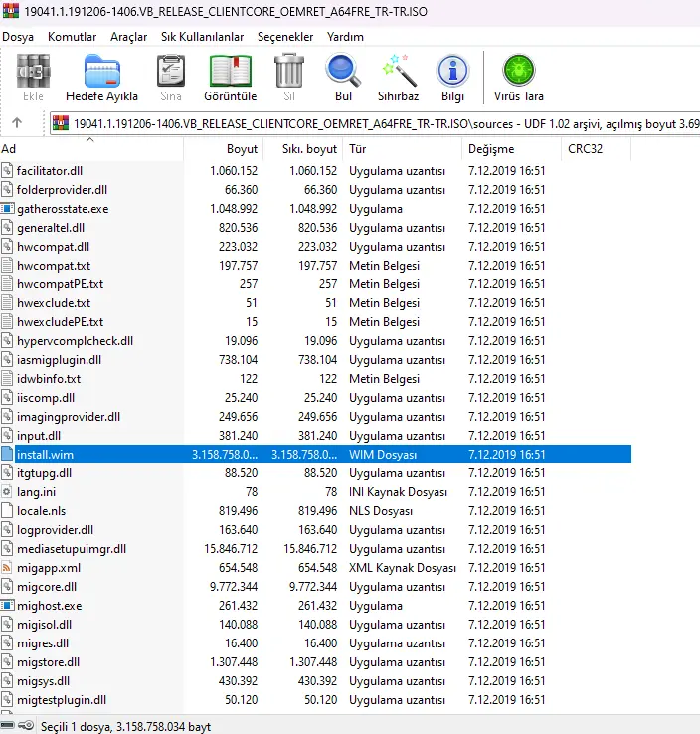
Task: Select the migcore.dll file
Action: click(x=47, y=587)
